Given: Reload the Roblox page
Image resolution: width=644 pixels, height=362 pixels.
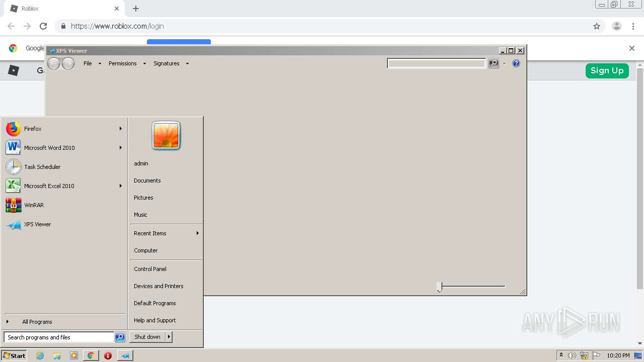Looking at the screenshot, I should 43,26.
